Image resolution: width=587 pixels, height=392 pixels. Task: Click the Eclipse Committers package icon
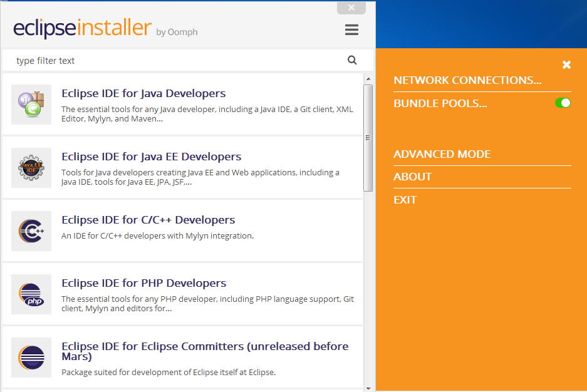click(x=31, y=358)
